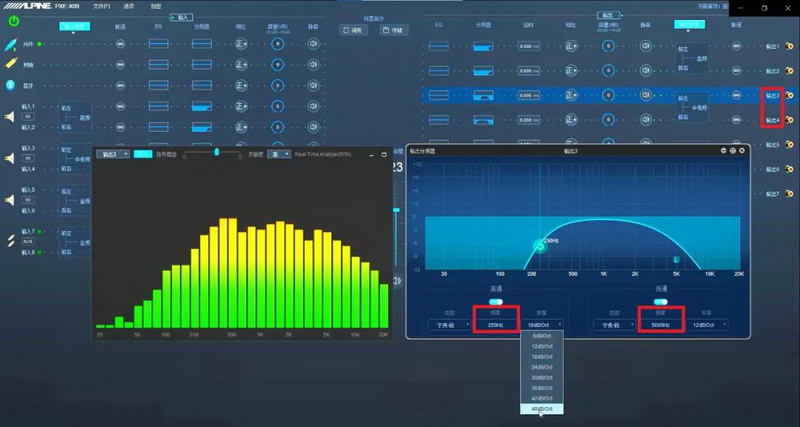Click the RCA connector icon next to 输出2

pos(789,70)
